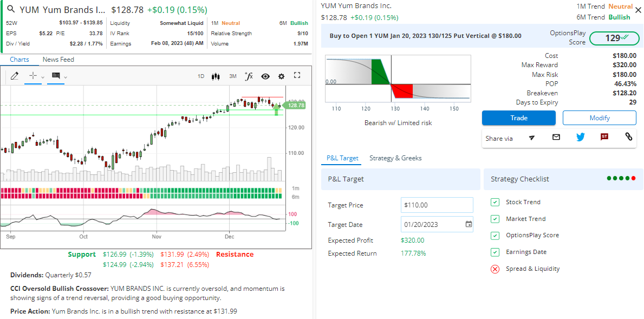Click the green support arrow marker on chart

(276, 109)
